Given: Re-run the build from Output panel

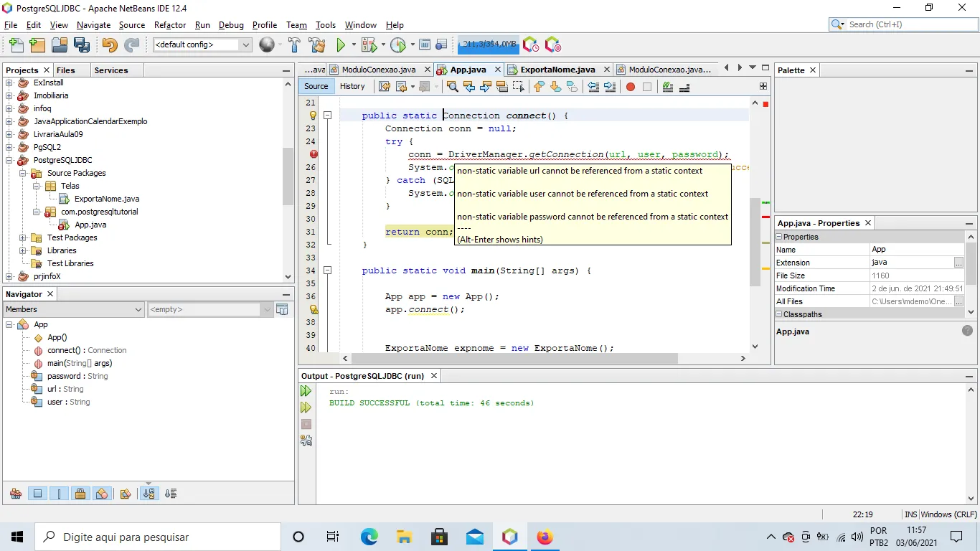Looking at the screenshot, I should pyautogui.click(x=306, y=391).
